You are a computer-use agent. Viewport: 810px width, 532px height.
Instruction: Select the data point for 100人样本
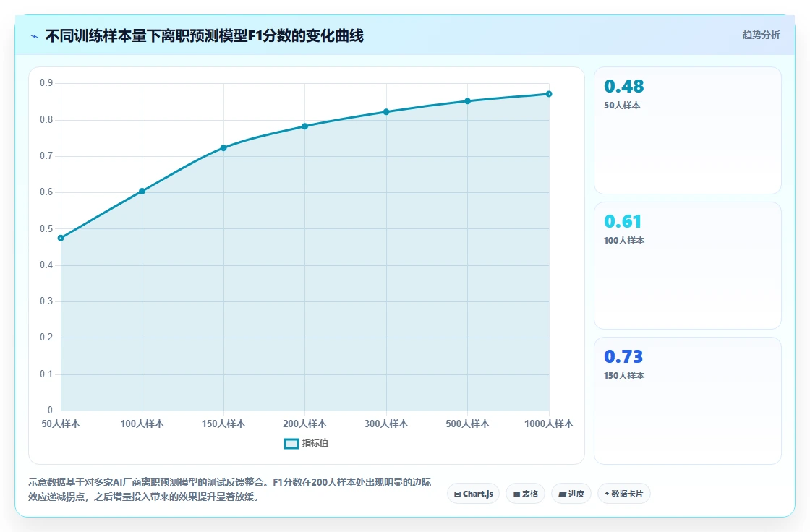[x=142, y=191]
